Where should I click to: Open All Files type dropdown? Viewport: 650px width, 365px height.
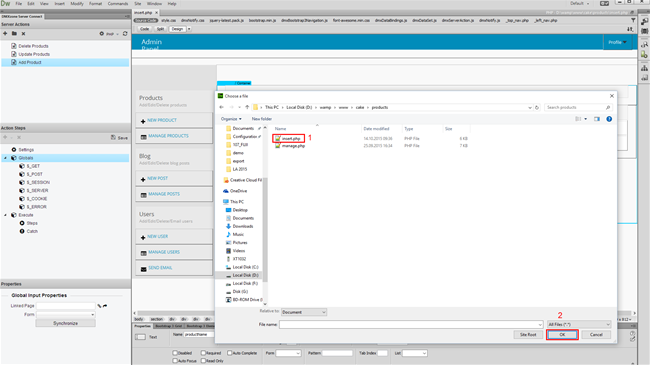[x=579, y=324]
